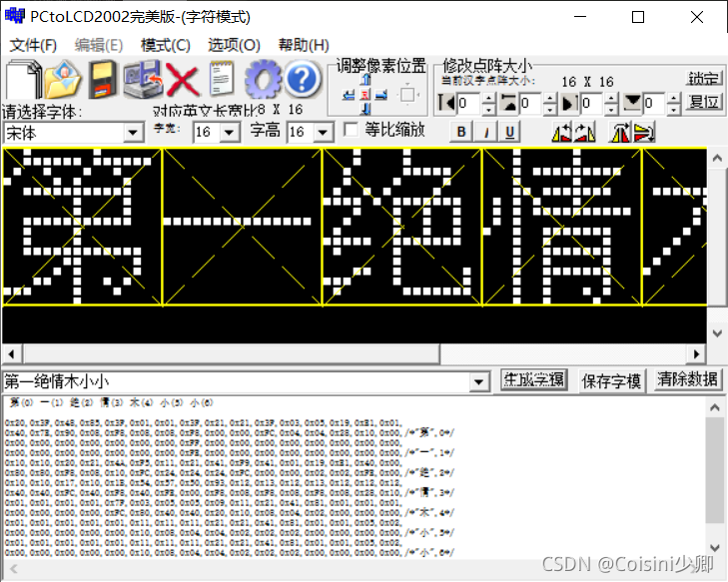Expand the 宋体 font dropdown
This screenshot has width=728, height=582.
(133, 133)
